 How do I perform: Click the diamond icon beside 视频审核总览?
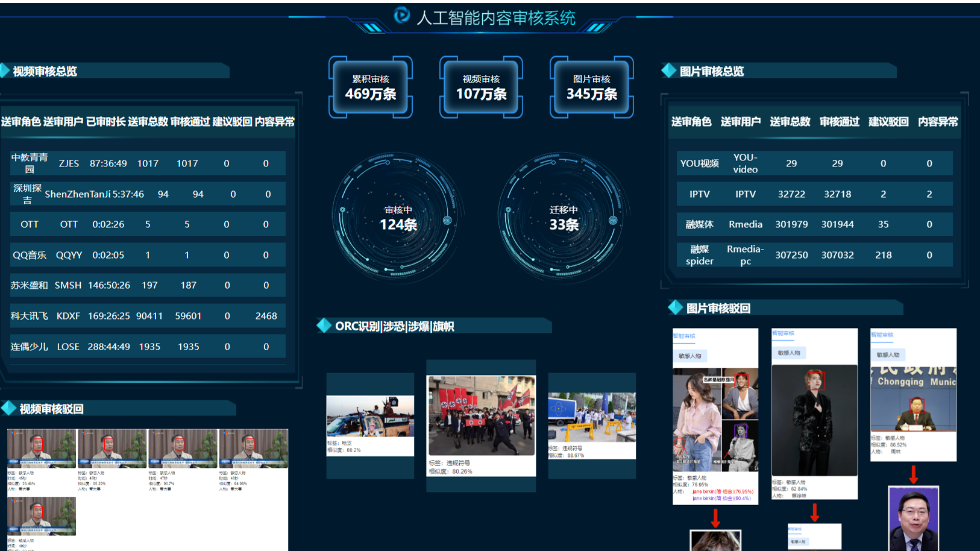click(5, 71)
